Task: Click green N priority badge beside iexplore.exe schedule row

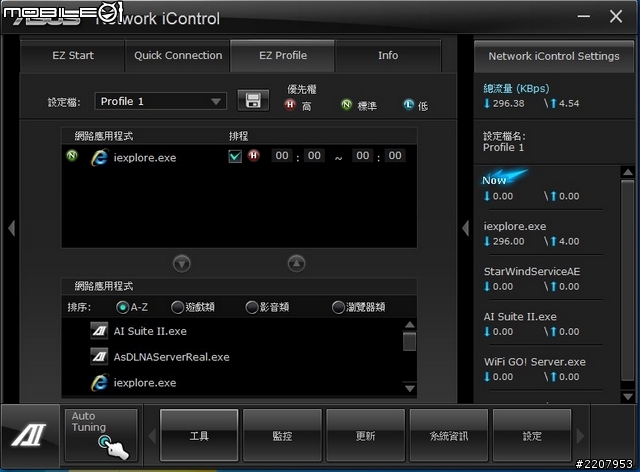Action: pos(72,156)
